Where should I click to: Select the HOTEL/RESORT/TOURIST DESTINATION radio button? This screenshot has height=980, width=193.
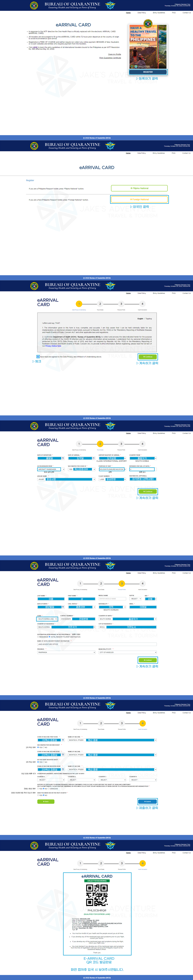(49, 637)
